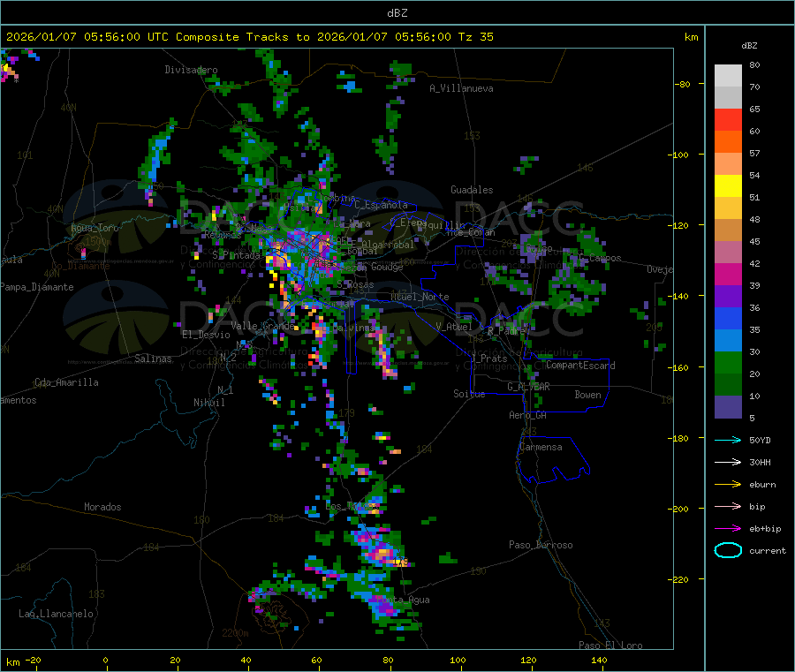Select the purple 36-39 dBZ swatch
795x672 pixels.
pyautogui.click(x=728, y=297)
